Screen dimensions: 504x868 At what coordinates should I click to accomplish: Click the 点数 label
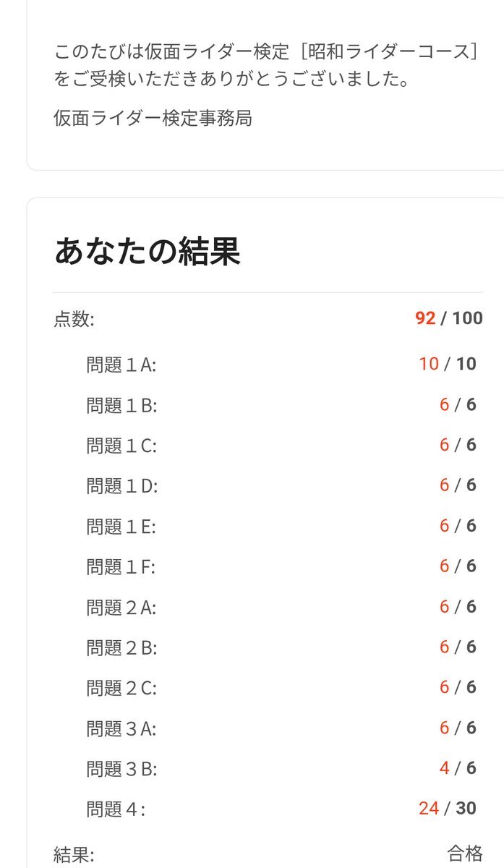(74, 319)
